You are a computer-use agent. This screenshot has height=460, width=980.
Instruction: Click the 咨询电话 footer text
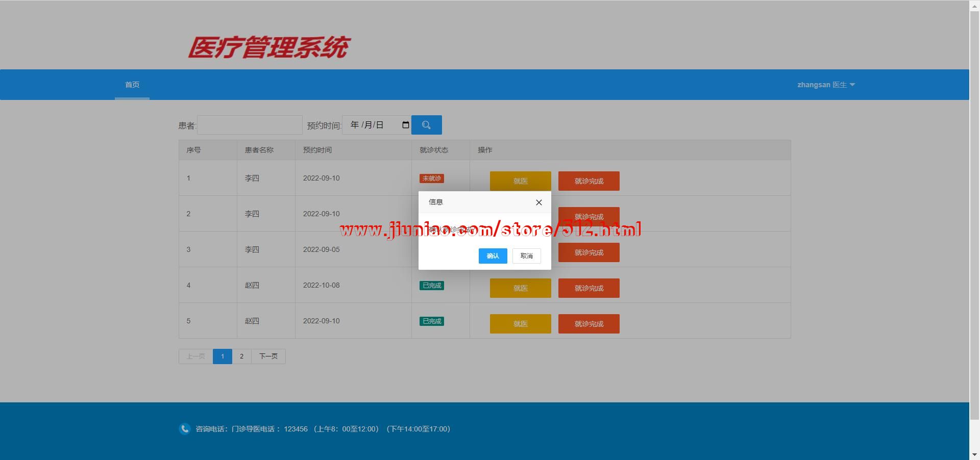pos(323,429)
